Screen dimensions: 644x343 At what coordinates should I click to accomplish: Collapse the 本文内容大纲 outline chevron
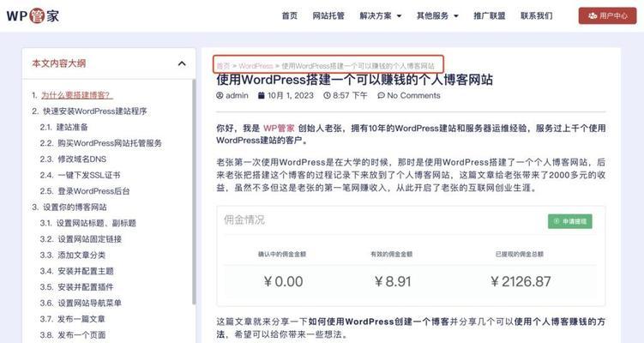click(182, 63)
